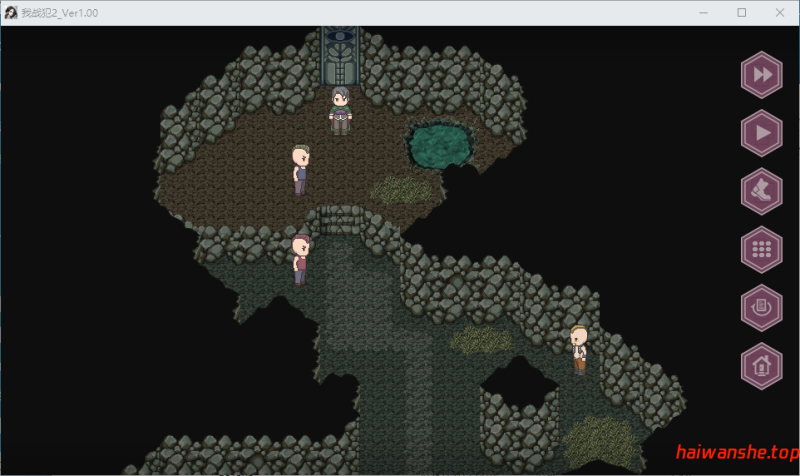Open the grid menu hexagon button
Screen dimensions: 800x476
point(761,249)
